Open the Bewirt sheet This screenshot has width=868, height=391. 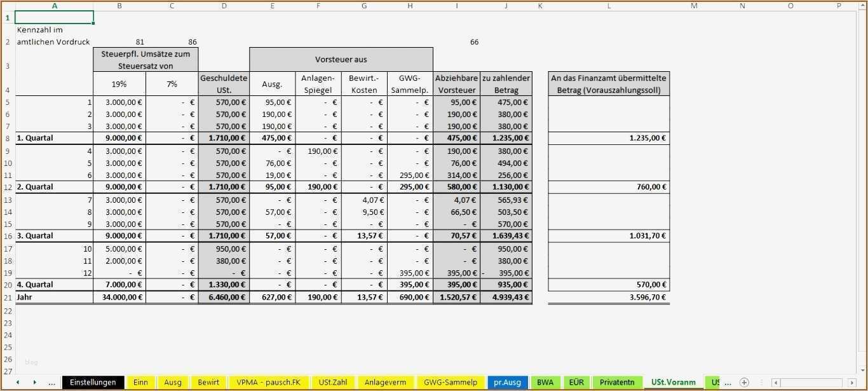click(208, 382)
